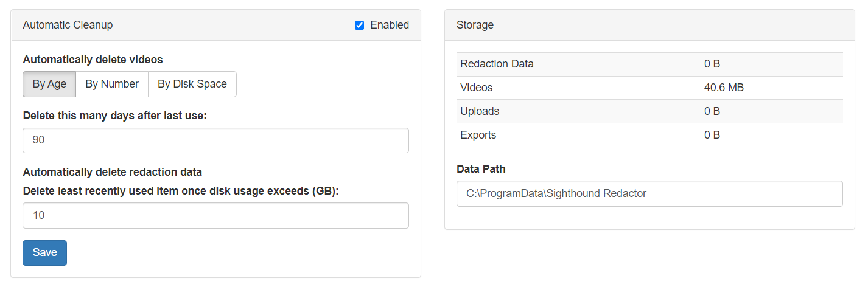Viewport: 868px width, 287px height.
Task: Click the Storage panel heading
Action: [475, 25]
